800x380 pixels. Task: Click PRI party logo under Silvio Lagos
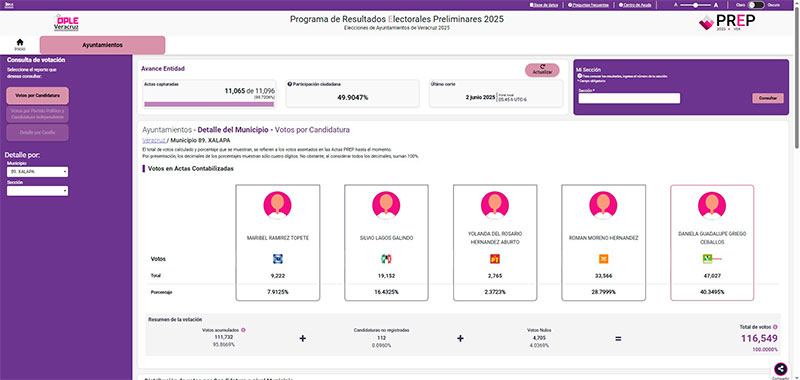click(386, 259)
